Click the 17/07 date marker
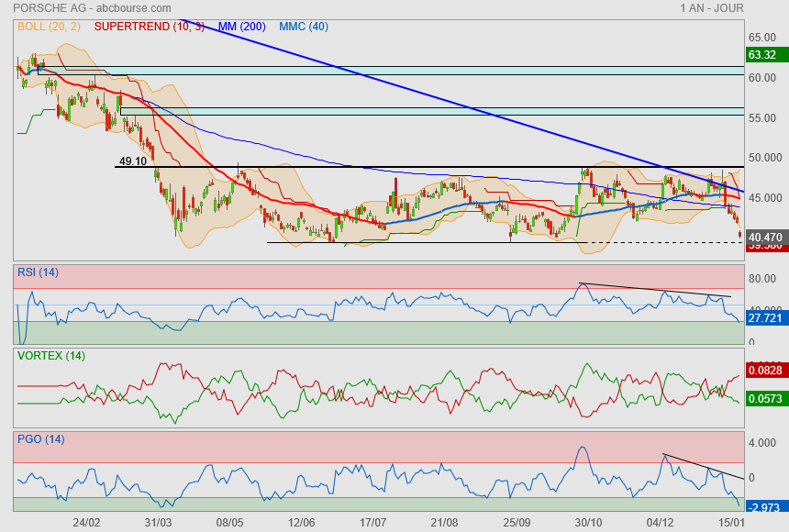 click(x=372, y=523)
